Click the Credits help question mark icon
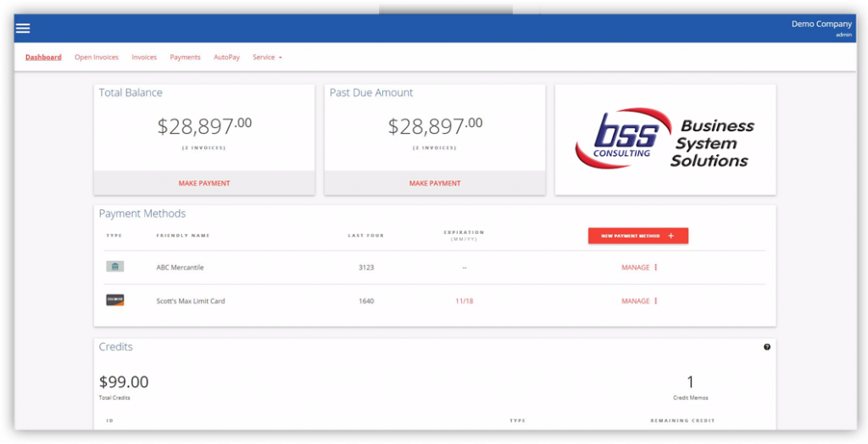 766,347
